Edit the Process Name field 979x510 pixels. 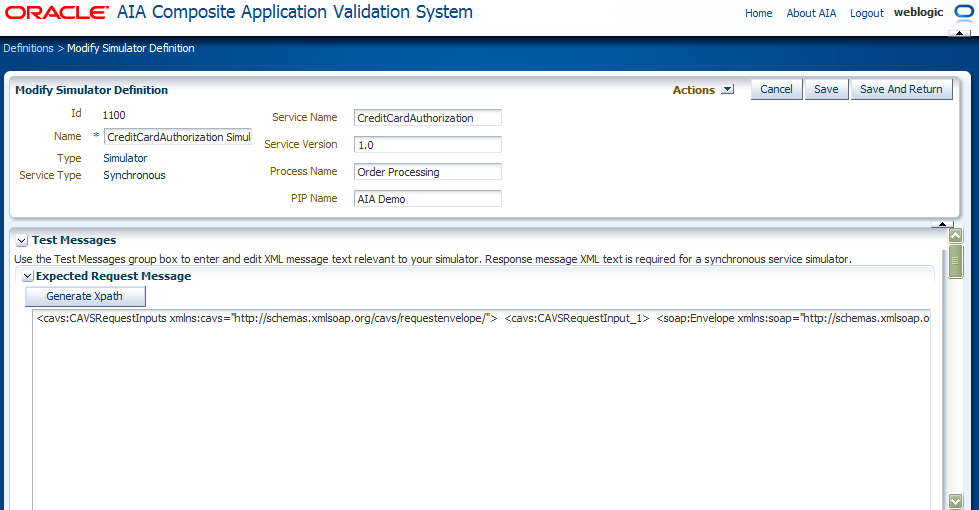point(428,172)
